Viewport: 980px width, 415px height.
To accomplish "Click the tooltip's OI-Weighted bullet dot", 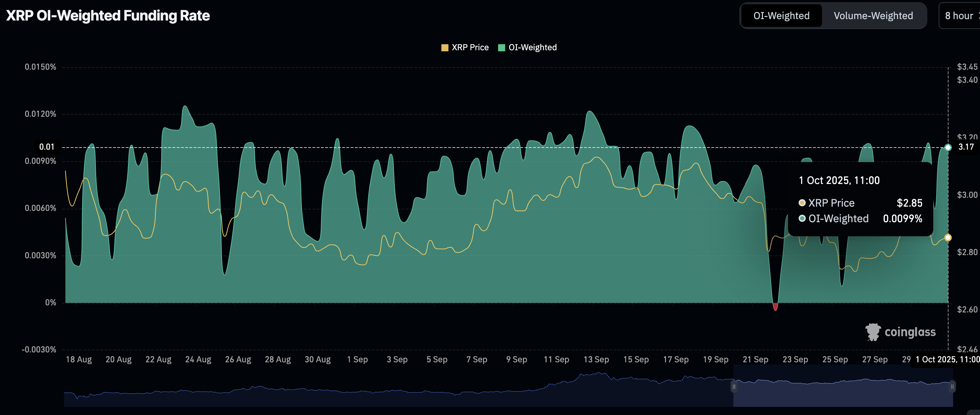I will click(x=802, y=219).
